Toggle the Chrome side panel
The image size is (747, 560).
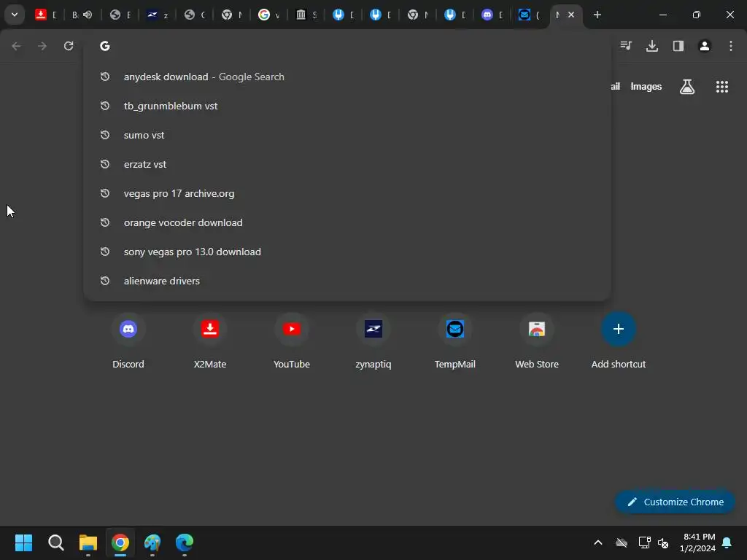coord(678,46)
